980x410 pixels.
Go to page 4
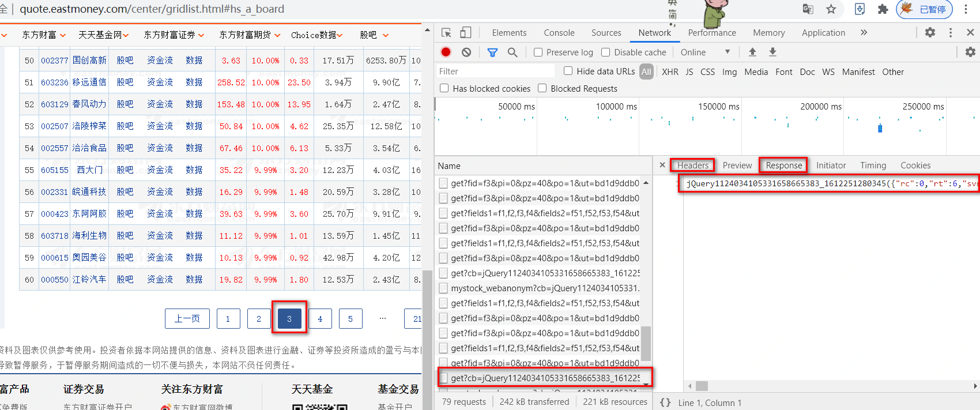click(320, 318)
